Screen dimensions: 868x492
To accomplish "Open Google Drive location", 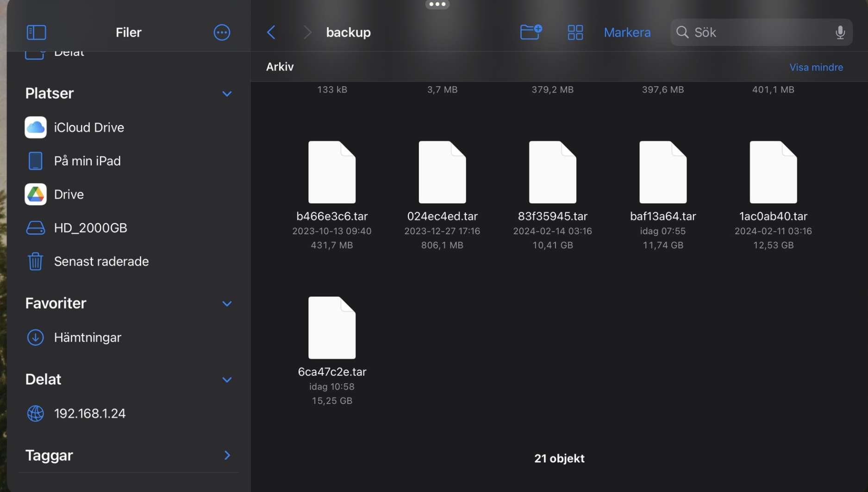I will point(129,194).
